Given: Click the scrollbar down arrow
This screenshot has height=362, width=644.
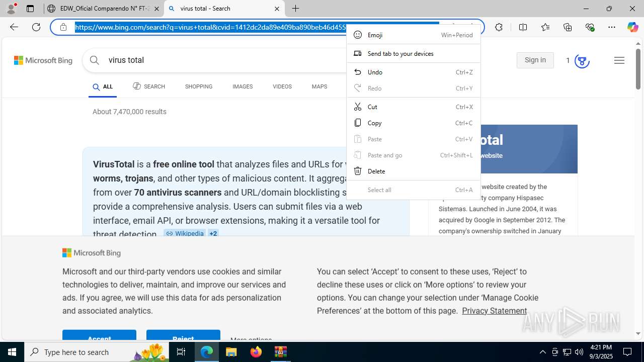Looking at the screenshot, I should pos(638,333).
